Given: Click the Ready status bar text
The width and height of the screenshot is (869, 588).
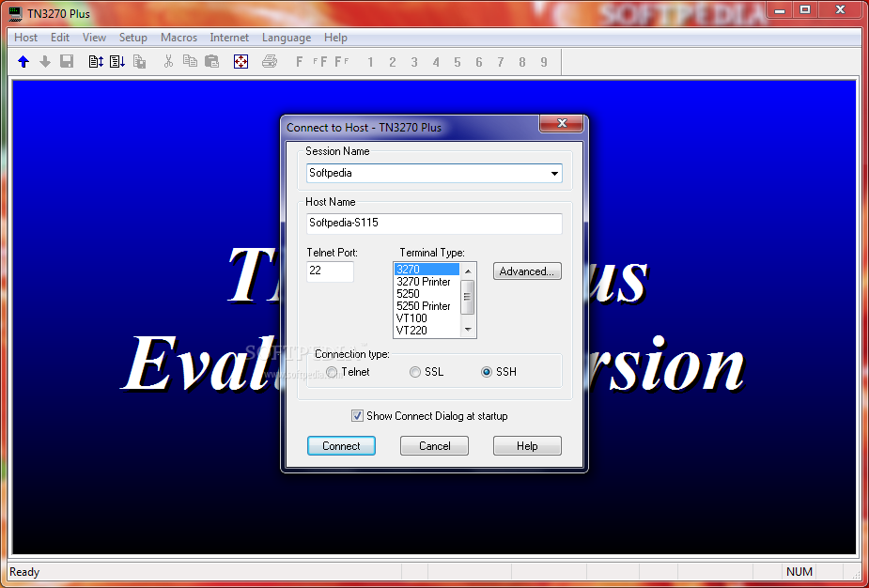Looking at the screenshot, I should (x=24, y=572).
